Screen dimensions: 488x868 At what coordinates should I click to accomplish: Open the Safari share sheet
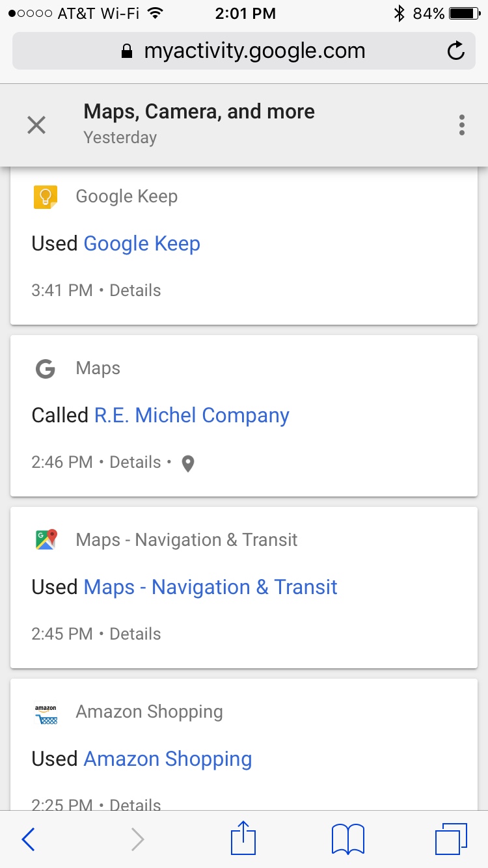[243, 839]
